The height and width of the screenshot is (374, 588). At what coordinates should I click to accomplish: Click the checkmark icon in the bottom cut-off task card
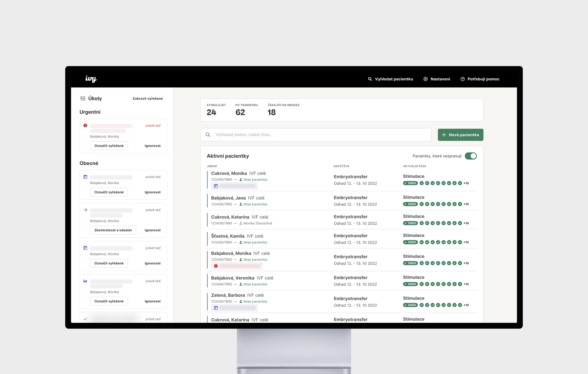pos(85,319)
